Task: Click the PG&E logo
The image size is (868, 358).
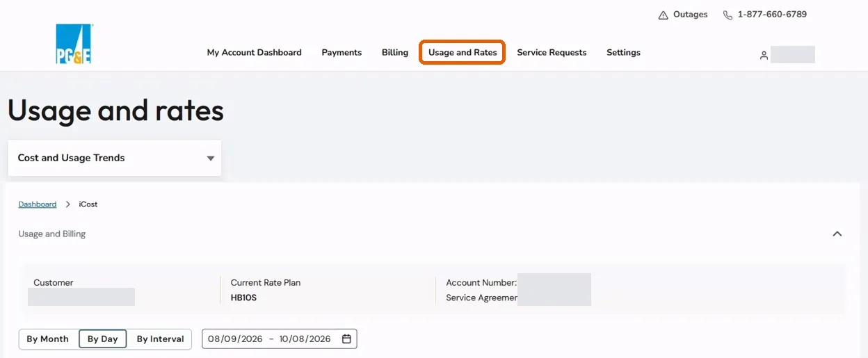Action: [74, 44]
